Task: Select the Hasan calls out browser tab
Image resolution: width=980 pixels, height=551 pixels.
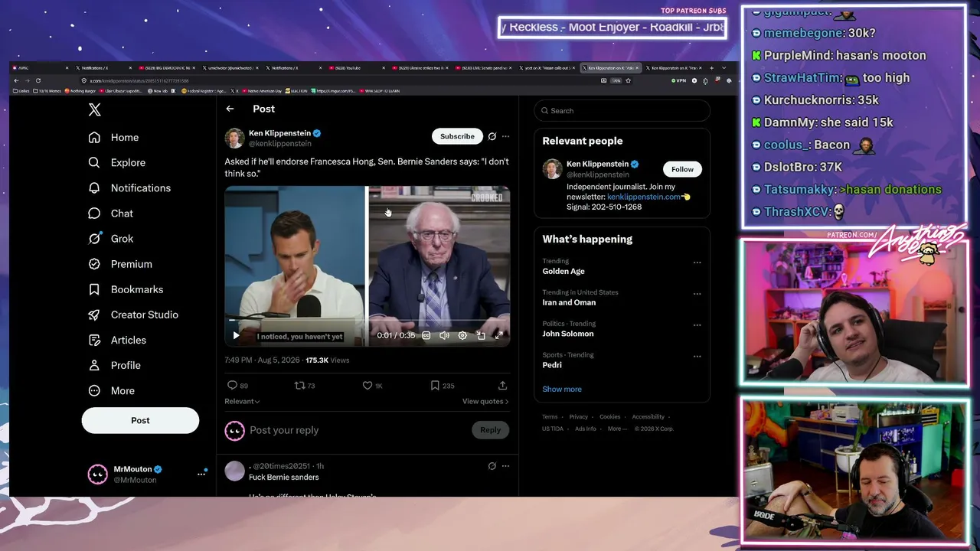Action: [548, 68]
